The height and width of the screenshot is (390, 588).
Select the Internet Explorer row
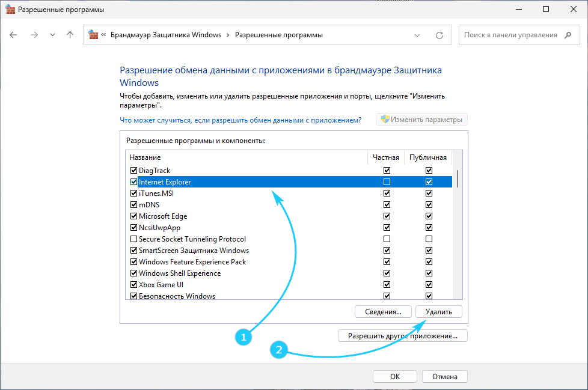pos(289,181)
